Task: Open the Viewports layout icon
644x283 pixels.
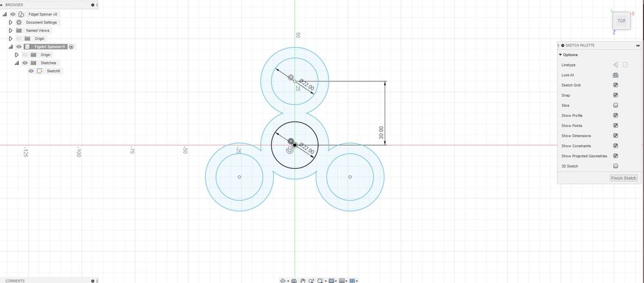Action: point(352,281)
